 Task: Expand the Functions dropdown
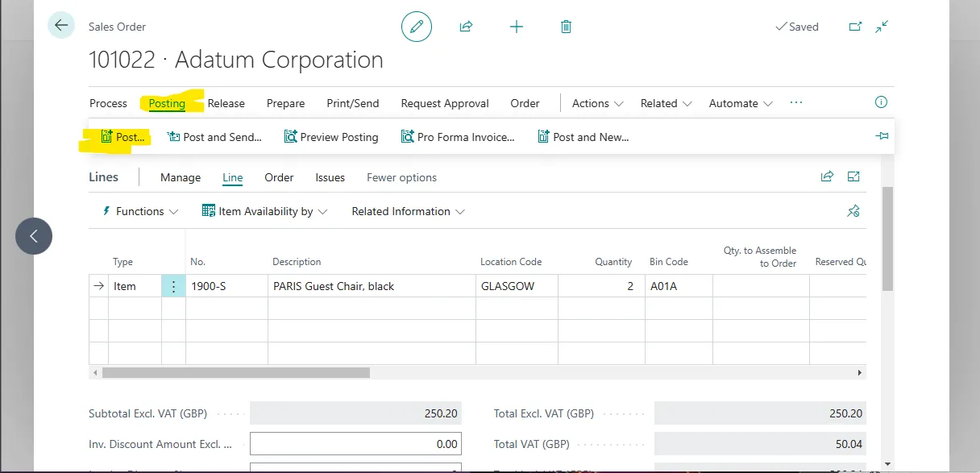point(140,211)
